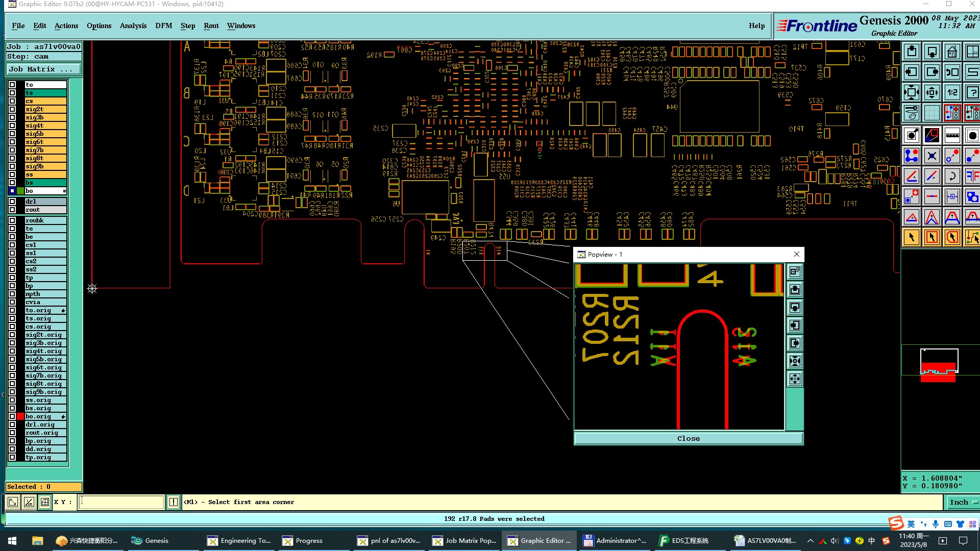
Task: Click the home view icon
Action: 952,52
